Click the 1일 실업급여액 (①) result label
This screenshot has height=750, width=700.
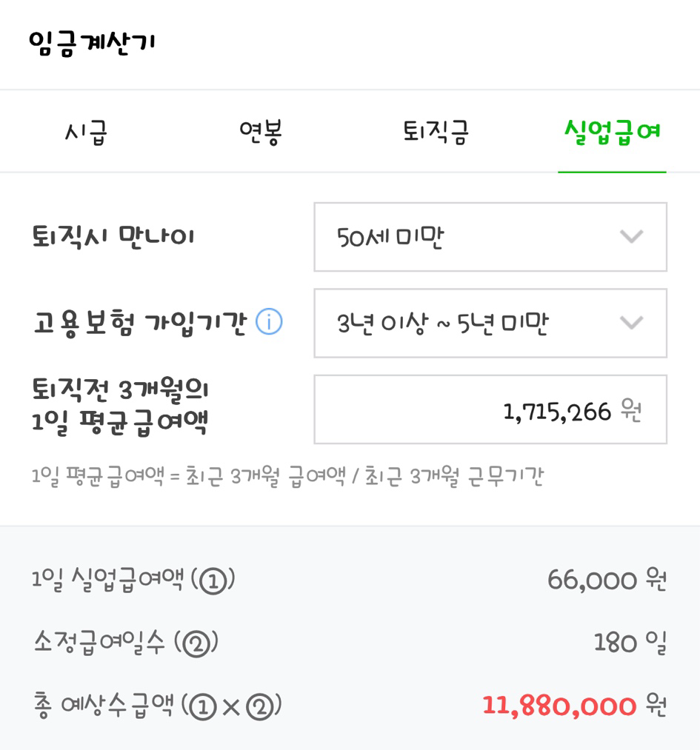click(x=133, y=580)
